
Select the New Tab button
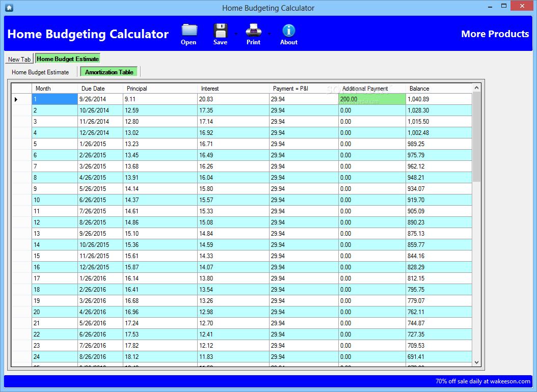pyautogui.click(x=19, y=59)
